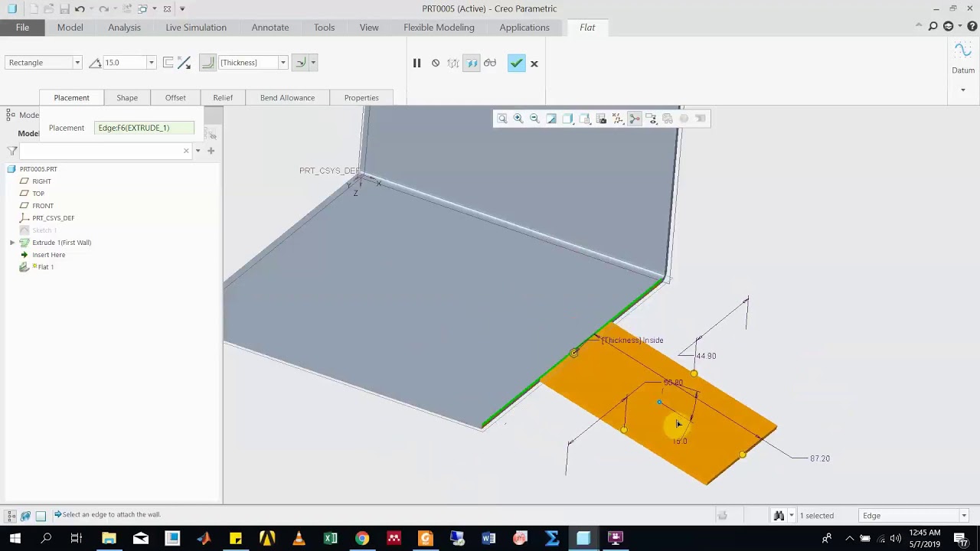Click the verify mode glasses icon
980x551 pixels.
pyautogui.click(x=490, y=64)
